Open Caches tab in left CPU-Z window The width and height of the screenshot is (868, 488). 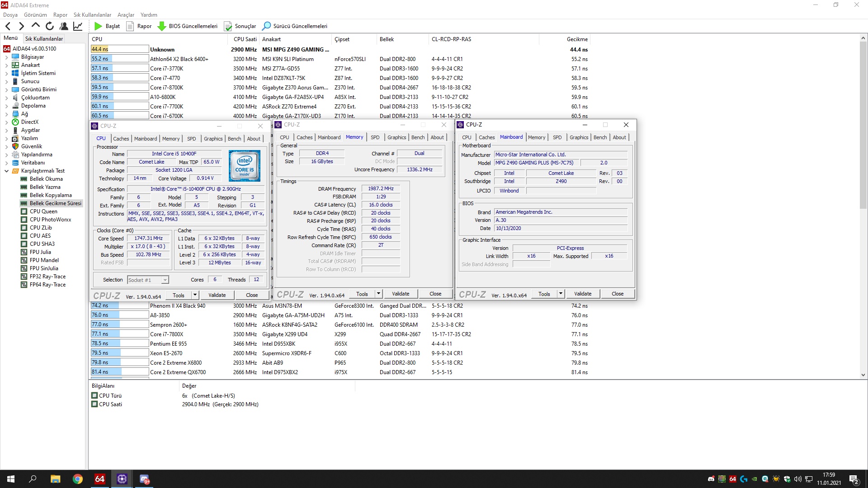121,139
